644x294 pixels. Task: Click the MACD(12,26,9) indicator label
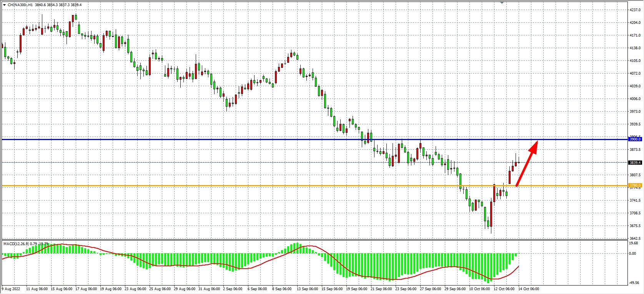15,244
